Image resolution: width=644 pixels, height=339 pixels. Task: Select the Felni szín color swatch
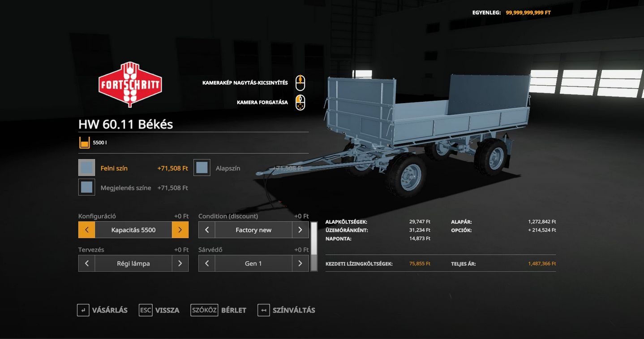pyautogui.click(x=86, y=168)
